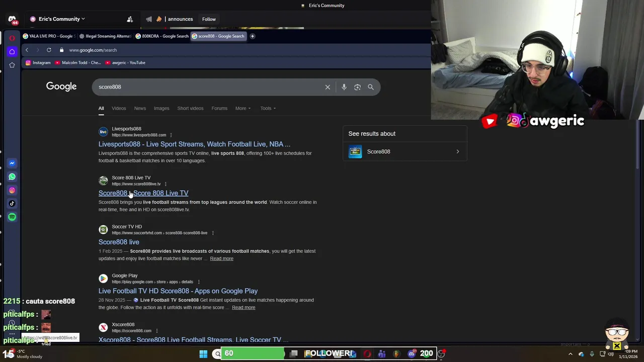
Task: Switch to Short videos results filter
Action: point(190,108)
